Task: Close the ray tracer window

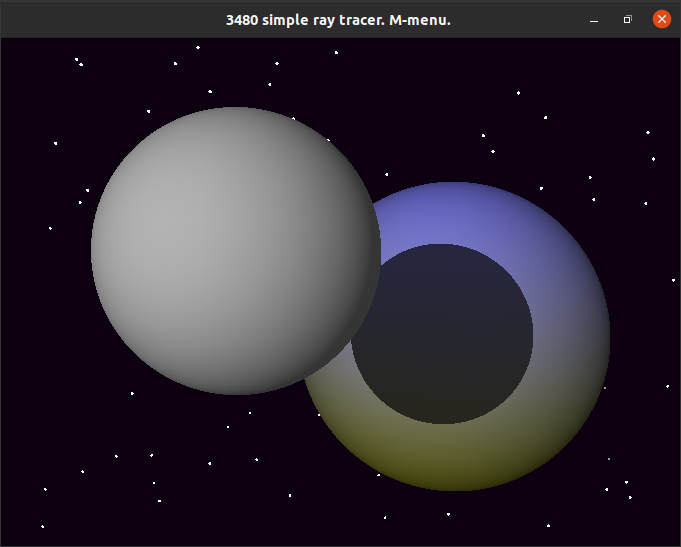Action: [x=661, y=19]
